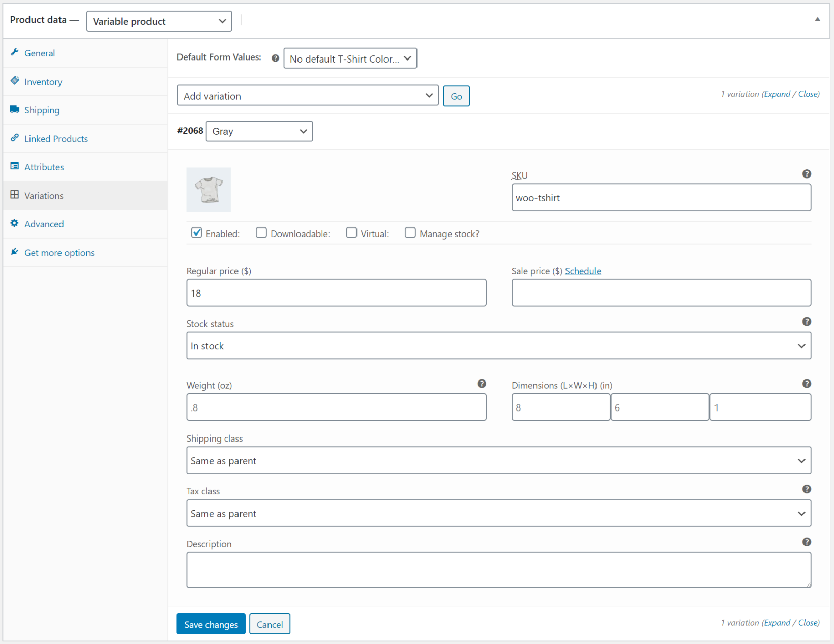Click into the Regular price field
Viewport: 834px width, 644px height.
[336, 293]
